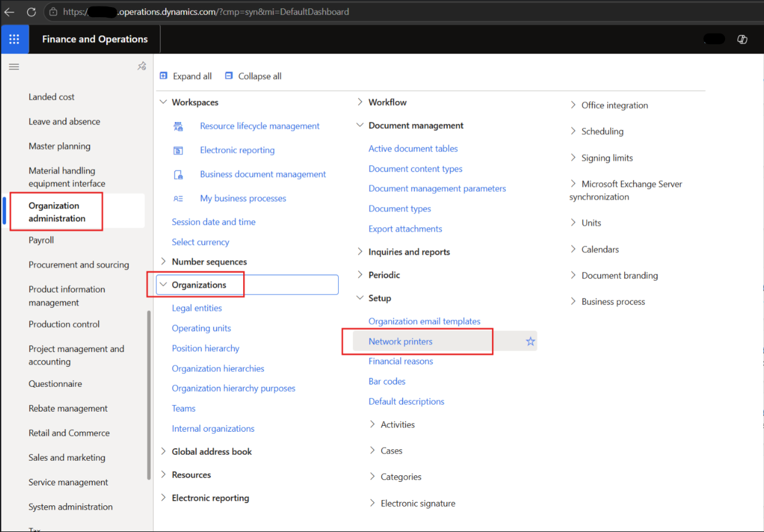The image size is (764, 532).
Task: Click the browser refresh icon
Action: pos(31,11)
